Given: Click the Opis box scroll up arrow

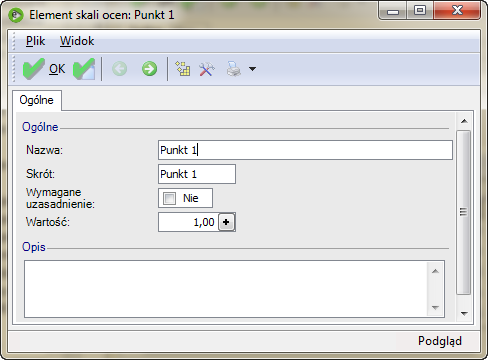Looking at the screenshot, I should tap(435, 271).
